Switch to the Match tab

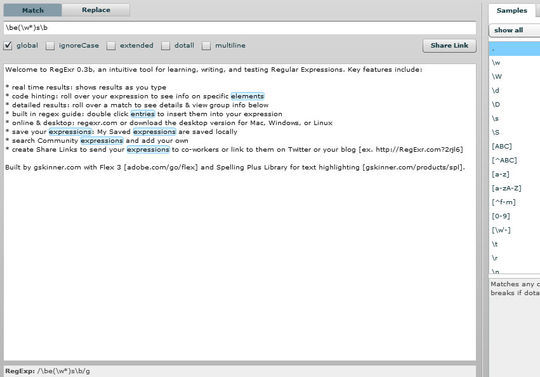[x=33, y=10]
